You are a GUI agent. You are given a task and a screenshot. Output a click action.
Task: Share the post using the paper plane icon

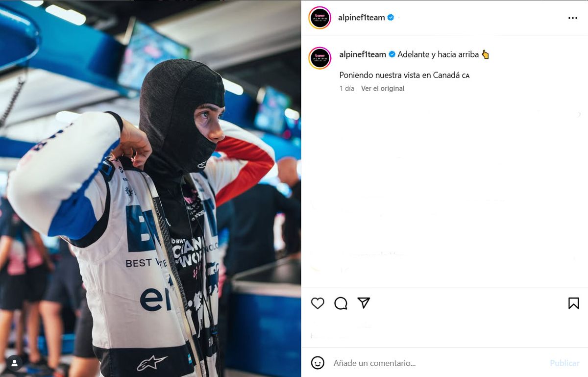tap(364, 303)
